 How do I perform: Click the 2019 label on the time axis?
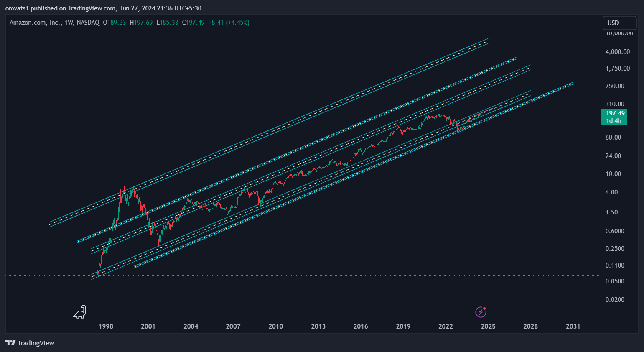point(403,326)
